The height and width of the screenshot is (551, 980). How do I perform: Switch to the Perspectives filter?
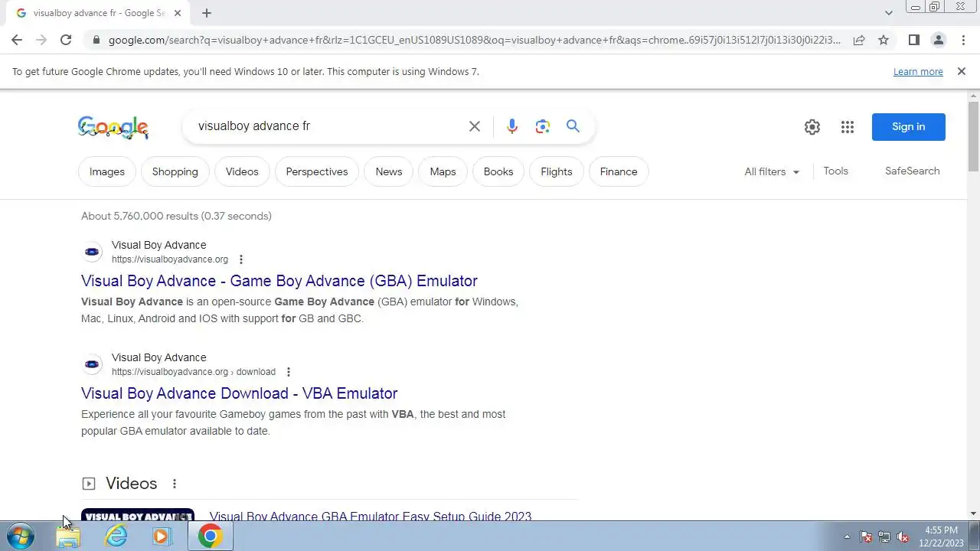pos(317,171)
